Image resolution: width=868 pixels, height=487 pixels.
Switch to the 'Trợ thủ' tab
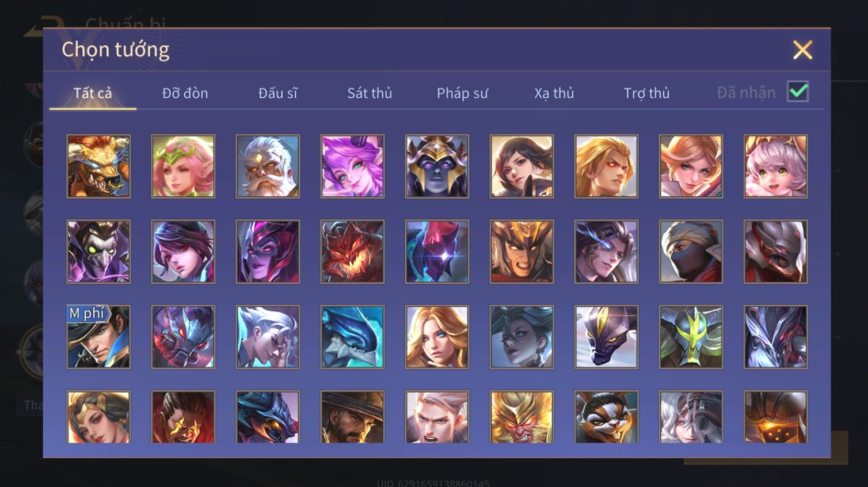[646, 93]
